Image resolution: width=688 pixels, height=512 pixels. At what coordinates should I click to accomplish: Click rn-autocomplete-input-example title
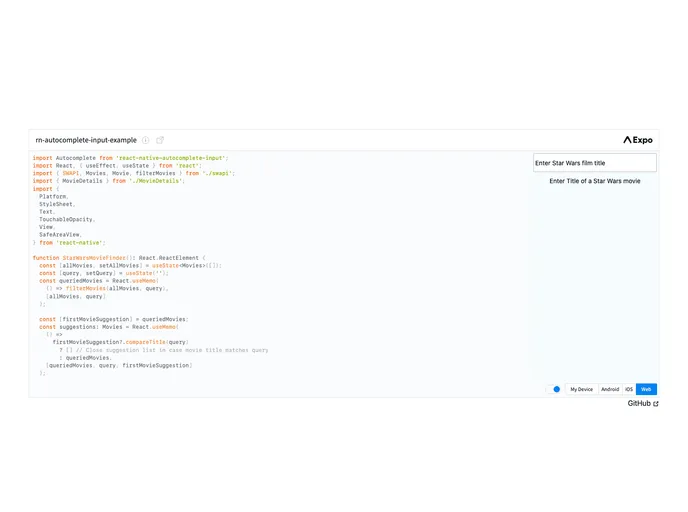[x=86, y=140]
